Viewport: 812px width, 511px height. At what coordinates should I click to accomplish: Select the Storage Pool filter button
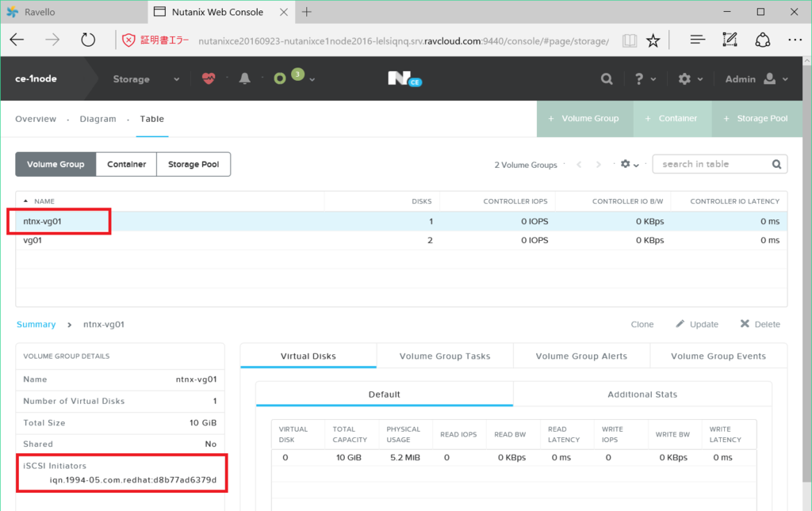pyautogui.click(x=193, y=164)
